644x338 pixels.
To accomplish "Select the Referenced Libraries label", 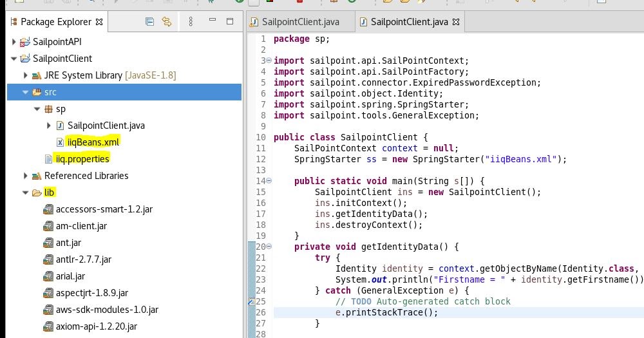I will 86,175.
